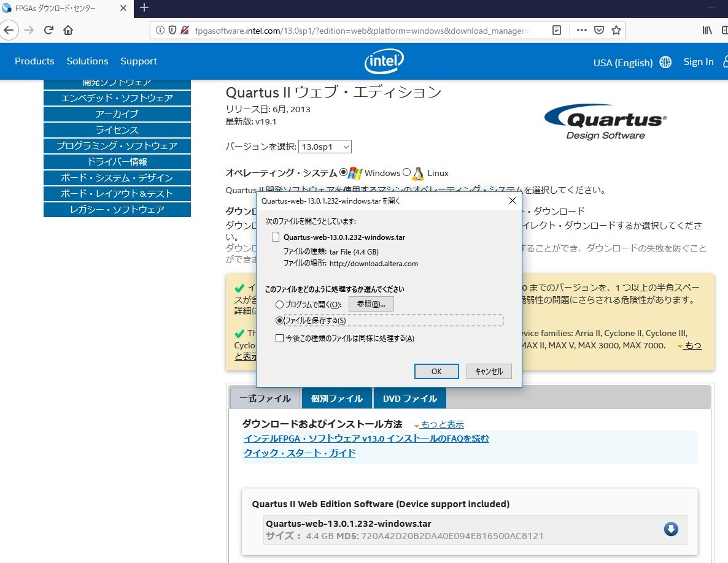Bookmark this page with the star icon

(x=616, y=31)
